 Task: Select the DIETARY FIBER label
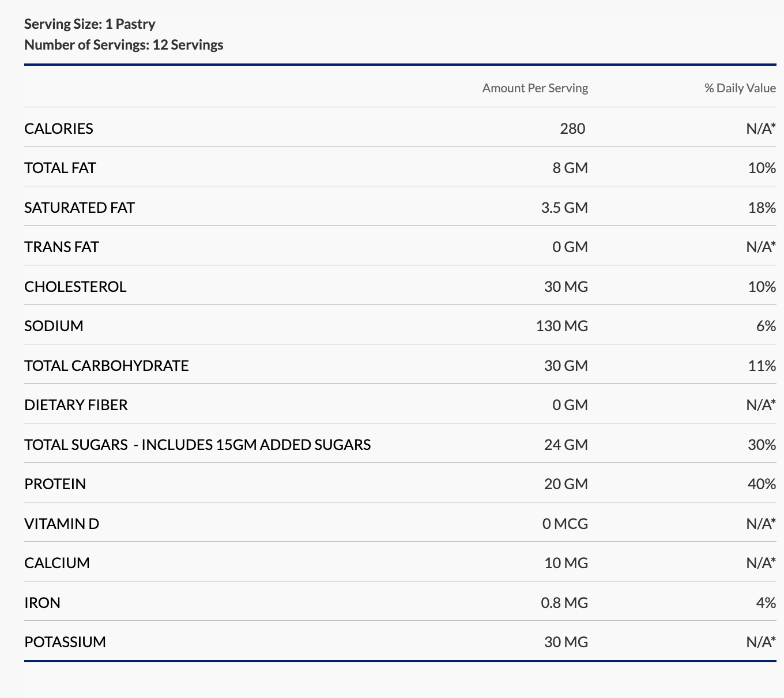pyautogui.click(x=76, y=405)
